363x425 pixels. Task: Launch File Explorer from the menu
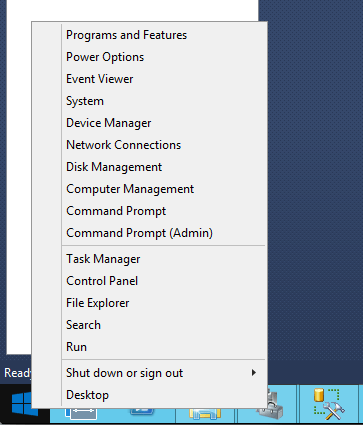click(x=98, y=303)
